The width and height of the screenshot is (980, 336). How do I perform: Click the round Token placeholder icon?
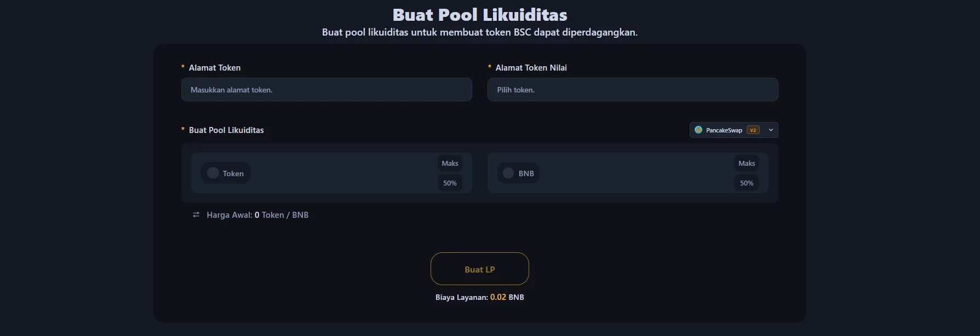[213, 173]
